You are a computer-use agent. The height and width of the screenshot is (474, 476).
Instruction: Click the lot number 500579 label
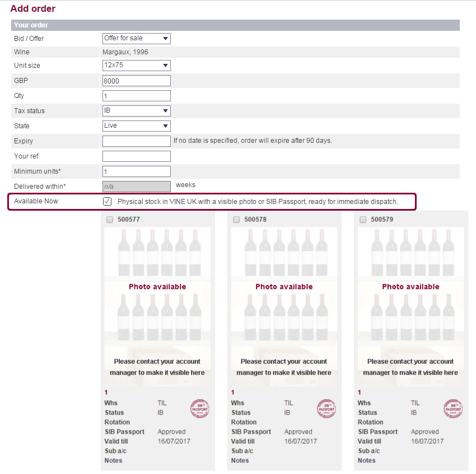point(382,220)
